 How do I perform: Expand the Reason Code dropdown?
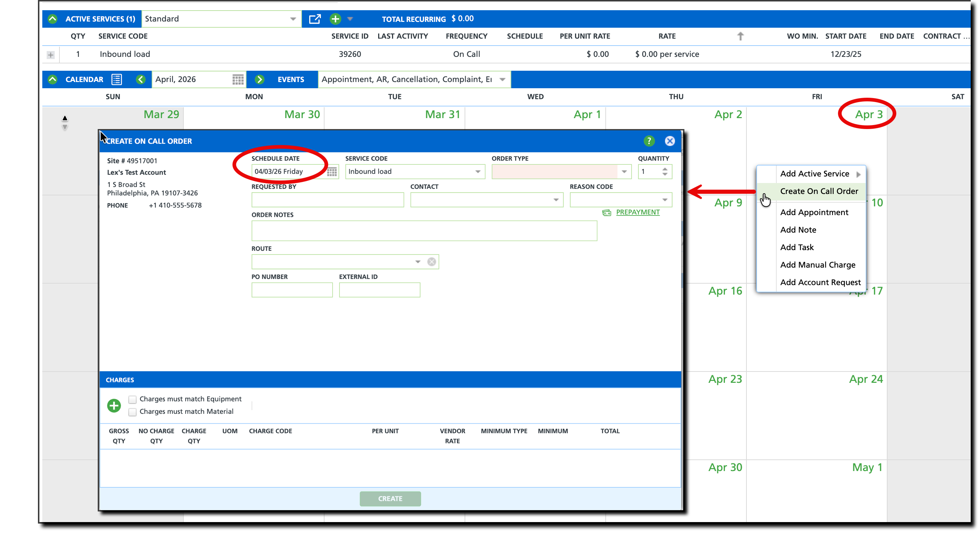[664, 200]
